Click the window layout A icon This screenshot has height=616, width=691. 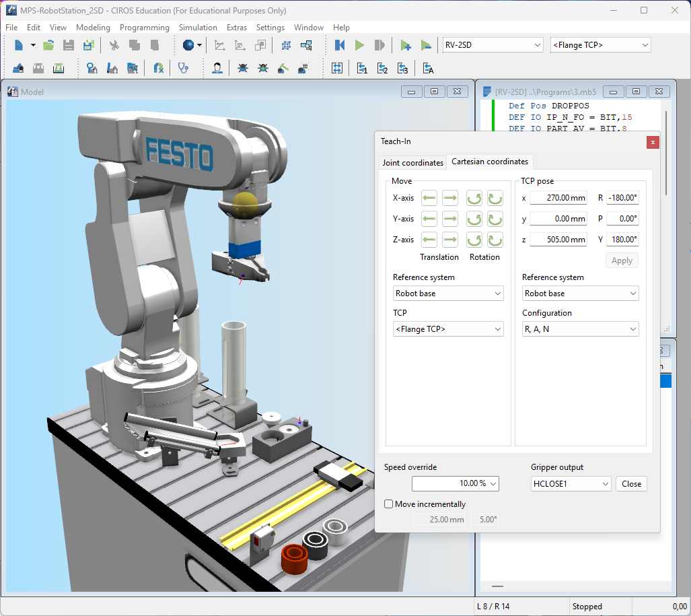pyautogui.click(x=429, y=69)
